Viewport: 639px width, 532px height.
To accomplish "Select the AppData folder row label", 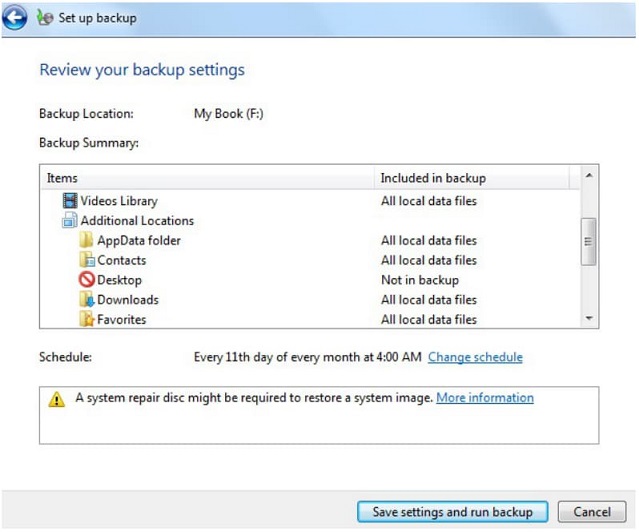I will [139, 241].
